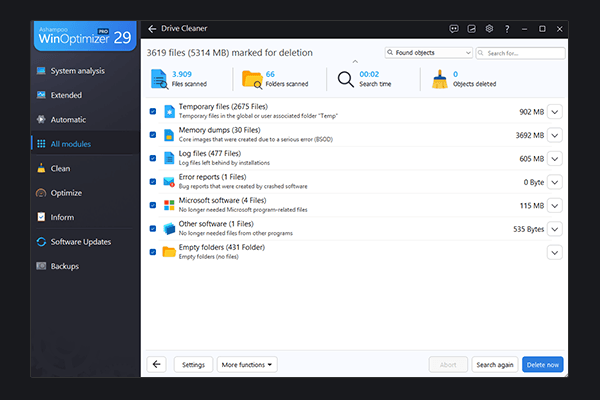Open the Found objects dropdown
Viewport: 600px width, 400px height.
[x=429, y=53]
